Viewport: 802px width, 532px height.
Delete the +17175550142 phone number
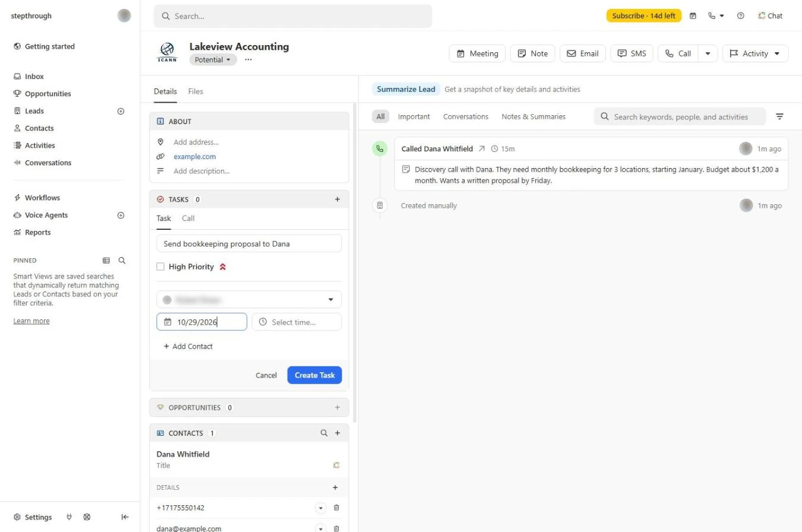[x=336, y=508]
